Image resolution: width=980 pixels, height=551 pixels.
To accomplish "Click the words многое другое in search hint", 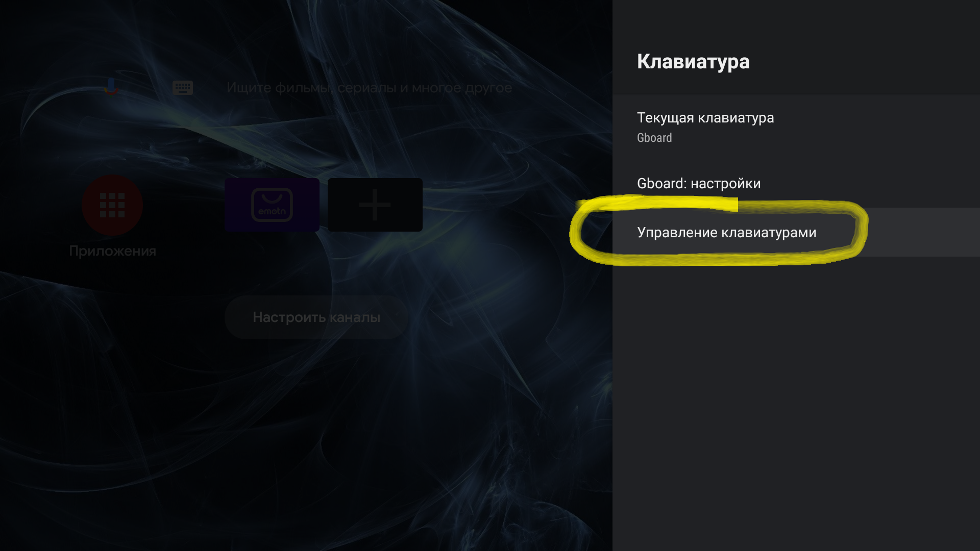I will pyautogui.click(x=461, y=88).
